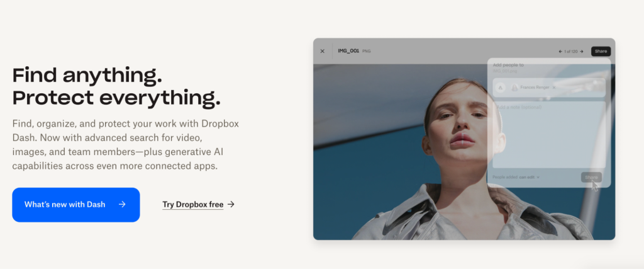Screen dimensions: 644x269
Task: Click the arrow icon in the Dash button
Action: click(122, 205)
